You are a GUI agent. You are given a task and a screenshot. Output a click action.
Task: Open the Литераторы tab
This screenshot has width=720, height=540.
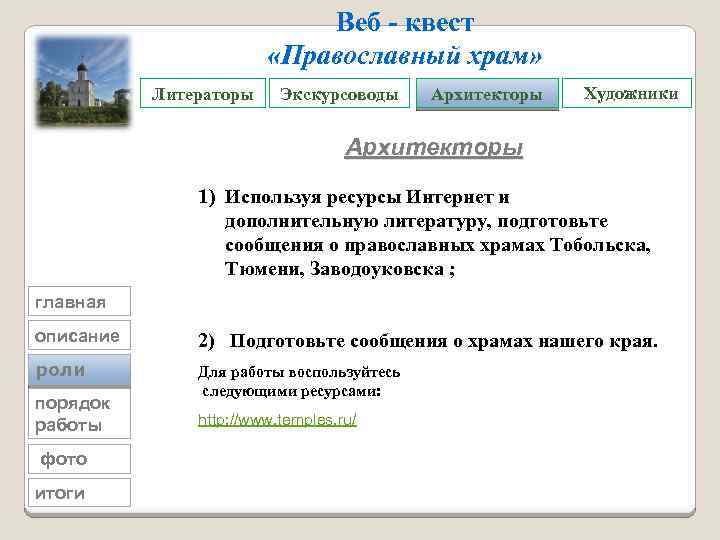(202, 93)
